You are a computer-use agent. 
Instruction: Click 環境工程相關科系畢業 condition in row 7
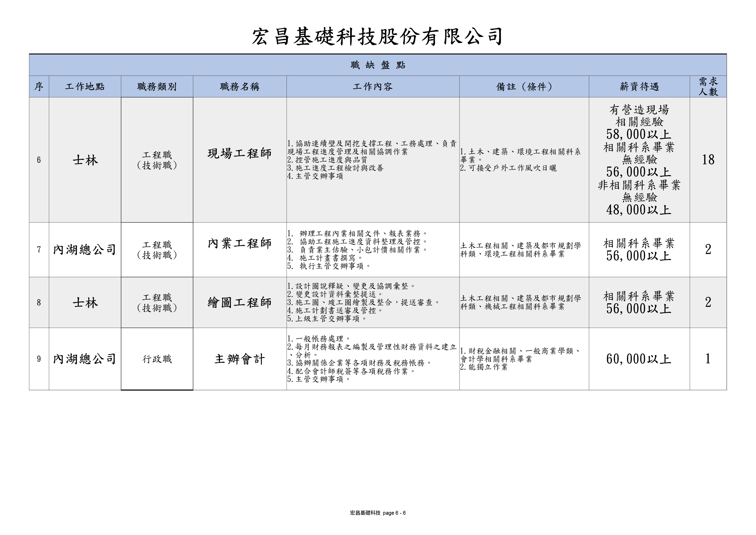[x=525, y=254]
